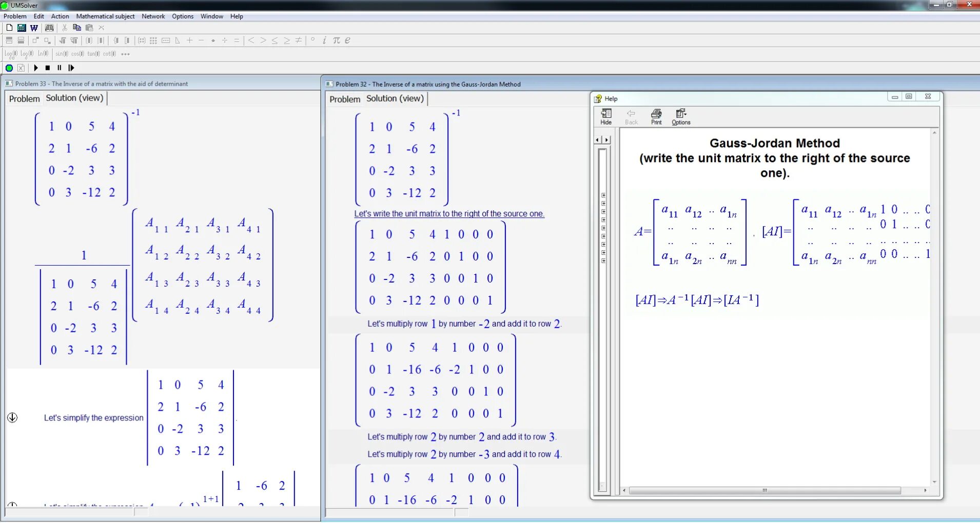Image resolution: width=980 pixels, height=523 pixels.
Task: Expand the topmost plus node in Help tree
Action: point(603,195)
